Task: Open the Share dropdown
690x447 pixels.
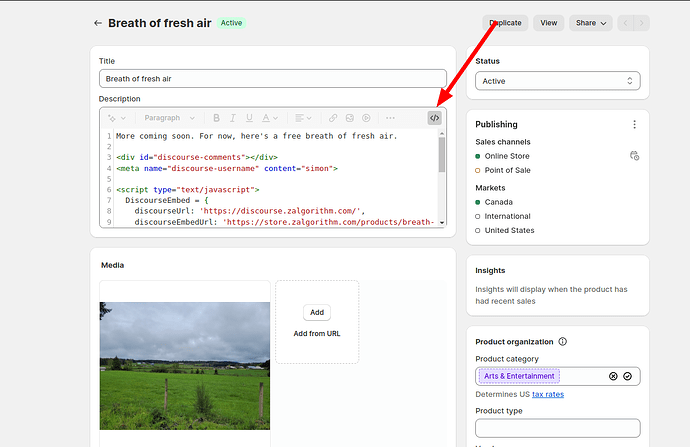Action: (x=591, y=23)
